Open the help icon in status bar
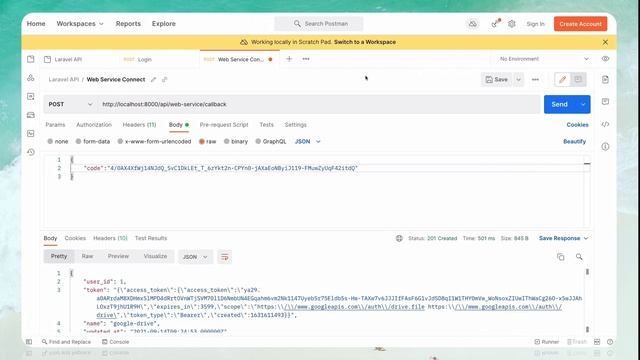This screenshot has height=360, width=640. tap(610, 342)
